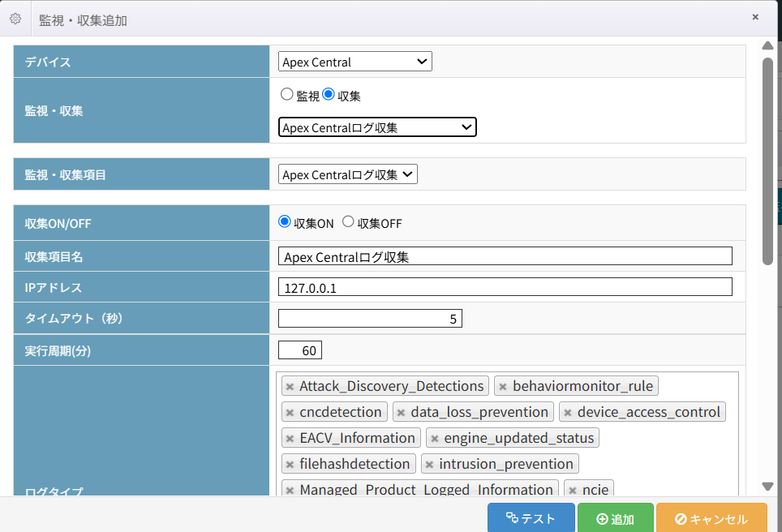This screenshot has width=782, height=532.
Task: Remove the device_access_control tag
Action: [568, 412]
